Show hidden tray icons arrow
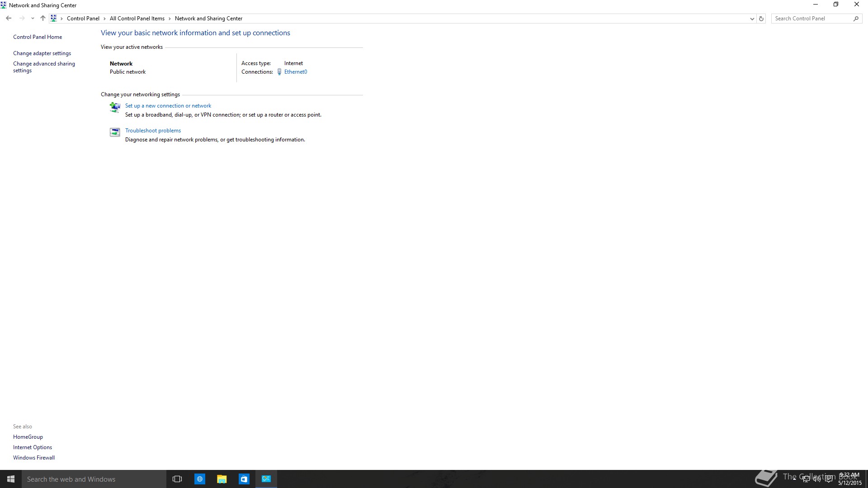This screenshot has height=488, width=868. coord(794,479)
